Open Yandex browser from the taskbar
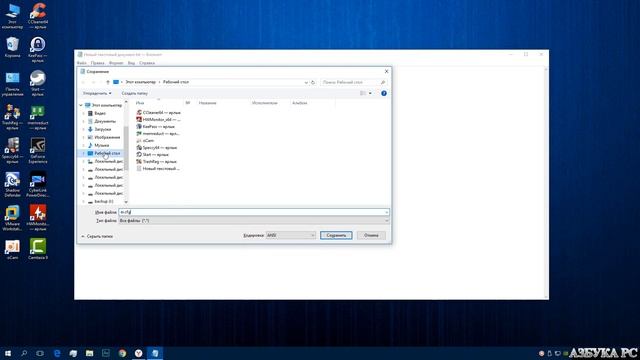Screen dimensions: 640x360 pos(138,353)
